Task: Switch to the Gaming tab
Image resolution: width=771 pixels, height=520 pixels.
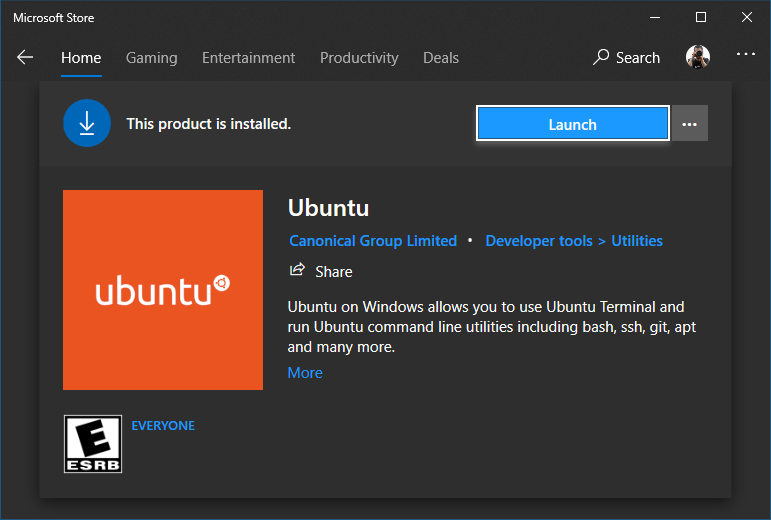Action: (151, 58)
